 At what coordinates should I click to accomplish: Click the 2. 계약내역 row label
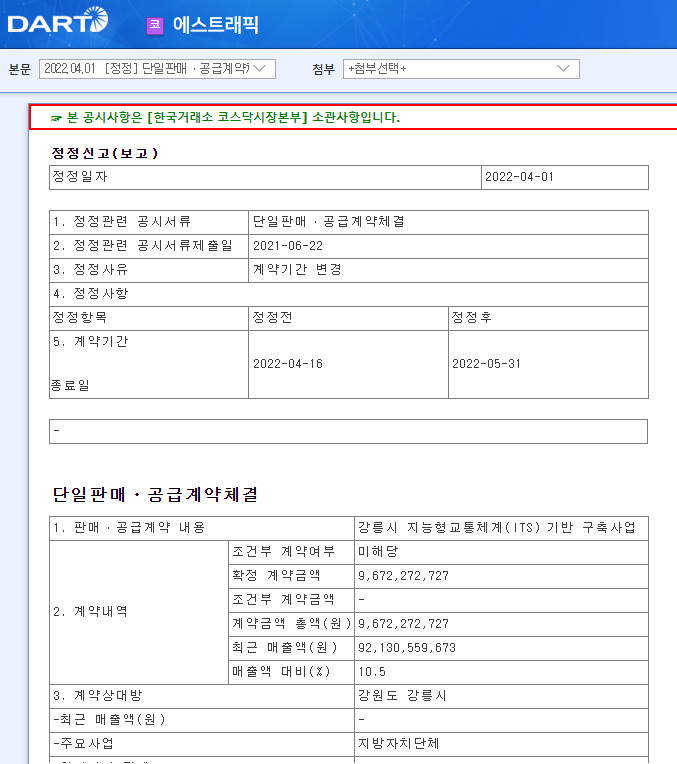point(91,611)
